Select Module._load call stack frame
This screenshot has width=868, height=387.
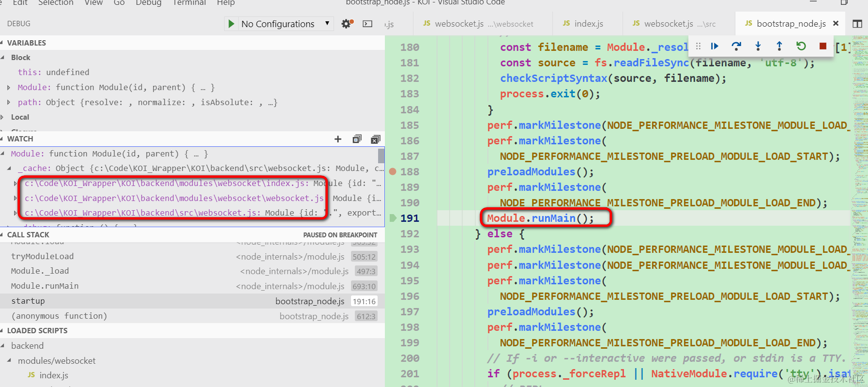[x=192, y=271]
